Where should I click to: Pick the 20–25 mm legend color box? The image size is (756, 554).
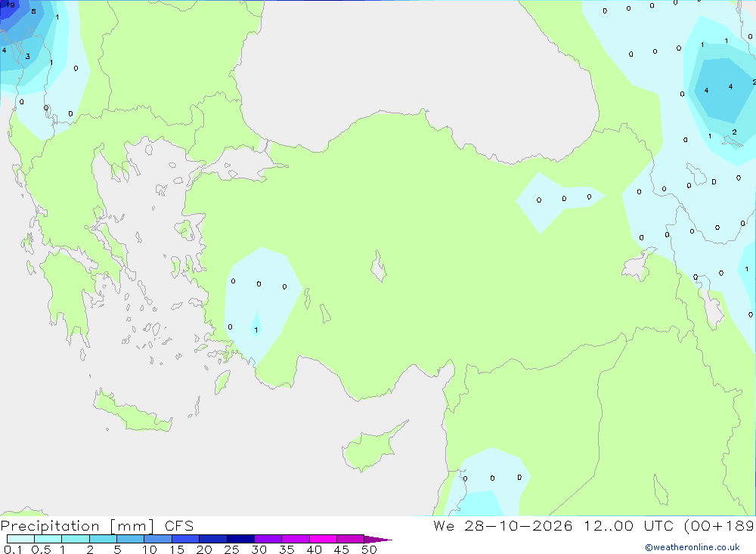coord(213,539)
